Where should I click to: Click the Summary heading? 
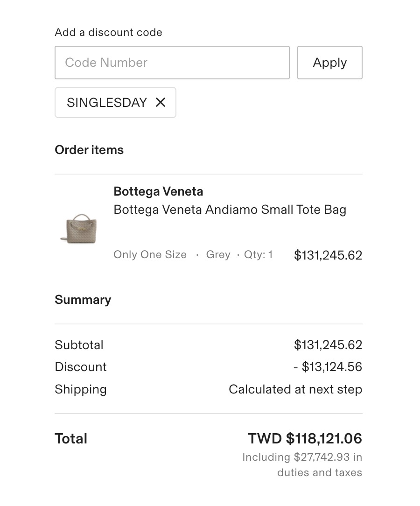pyautogui.click(x=83, y=300)
